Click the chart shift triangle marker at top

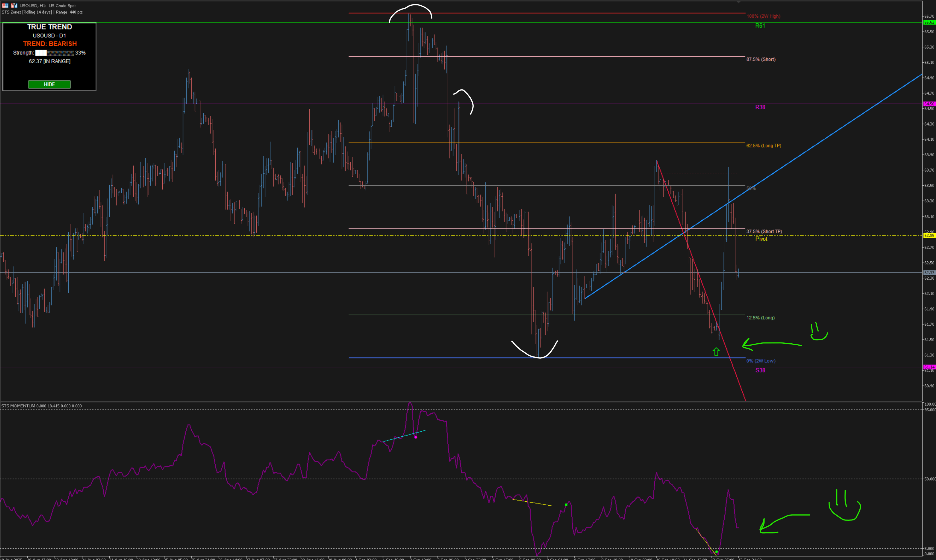coord(738,2)
